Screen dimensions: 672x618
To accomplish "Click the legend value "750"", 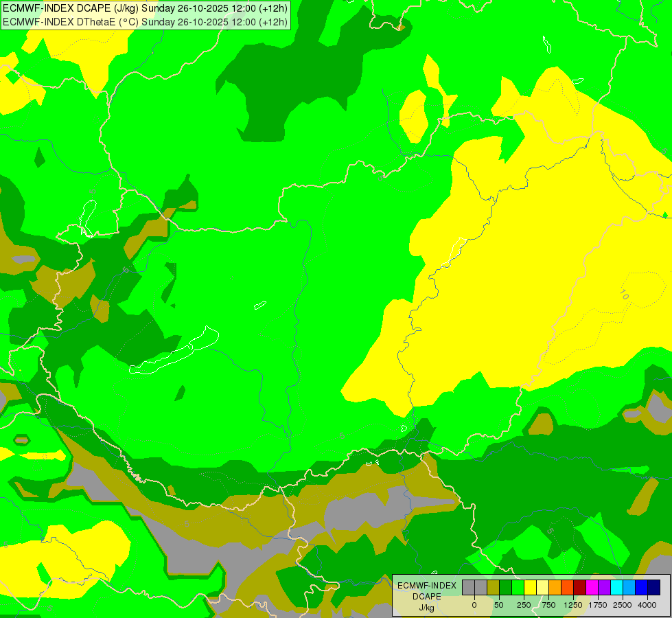I will 548,605.
